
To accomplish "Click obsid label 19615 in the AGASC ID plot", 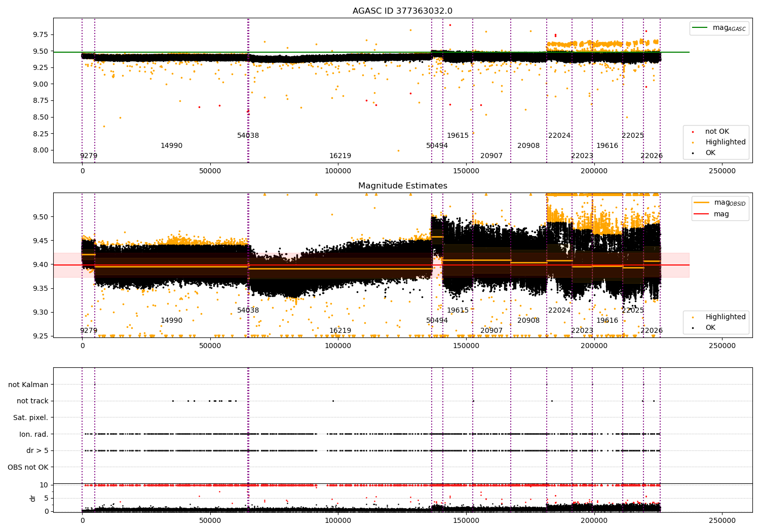I will coord(458,135).
